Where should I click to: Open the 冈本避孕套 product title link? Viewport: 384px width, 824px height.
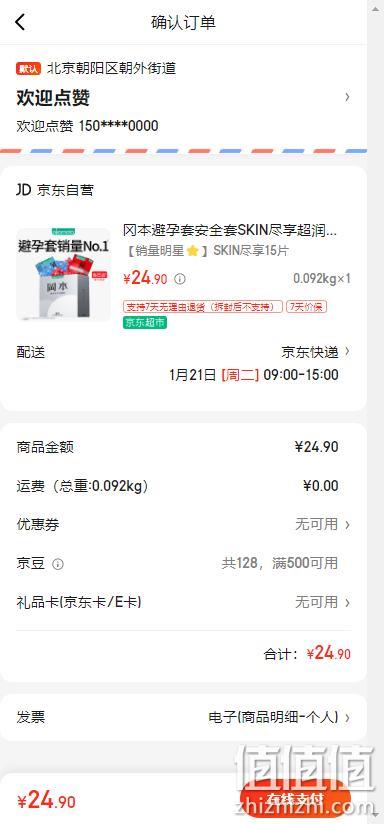tap(230, 230)
